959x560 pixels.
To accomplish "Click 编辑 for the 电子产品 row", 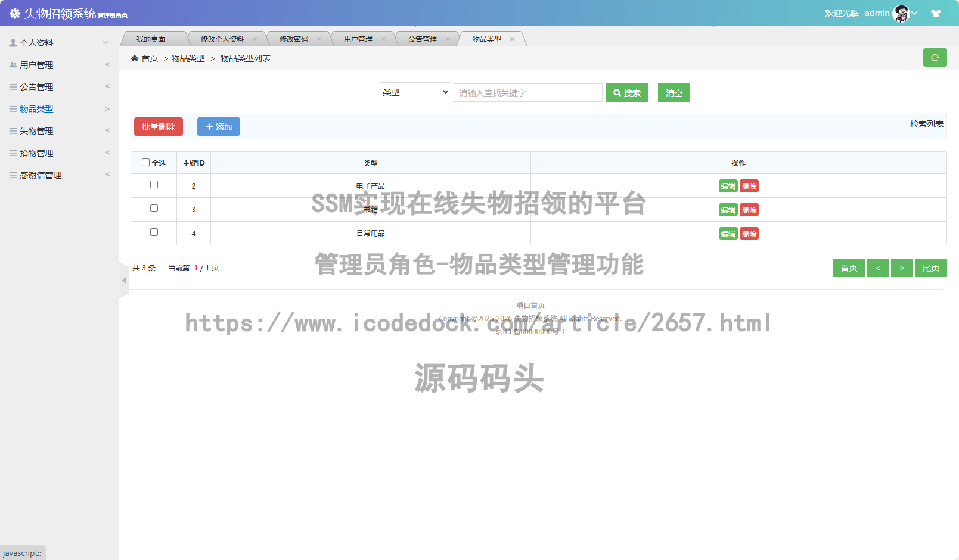I will pyautogui.click(x=728, y=186).
